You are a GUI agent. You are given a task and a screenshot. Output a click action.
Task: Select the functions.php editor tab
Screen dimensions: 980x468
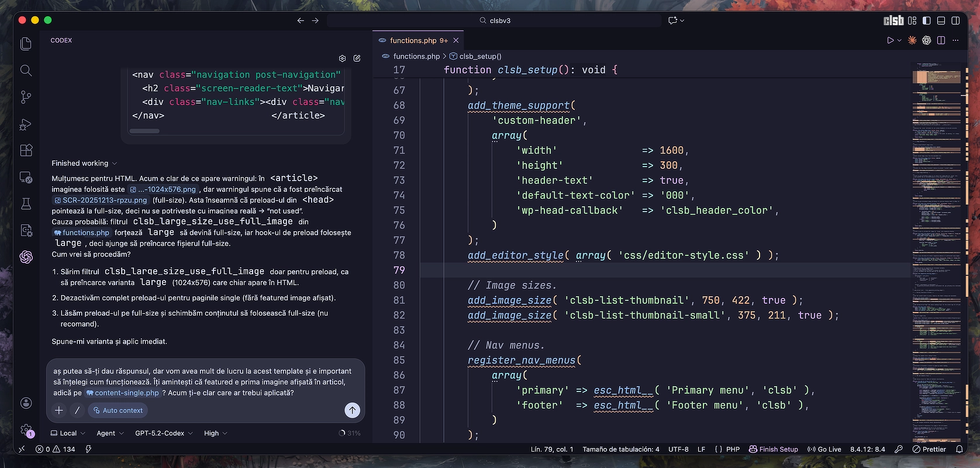(x=413, y=40)
